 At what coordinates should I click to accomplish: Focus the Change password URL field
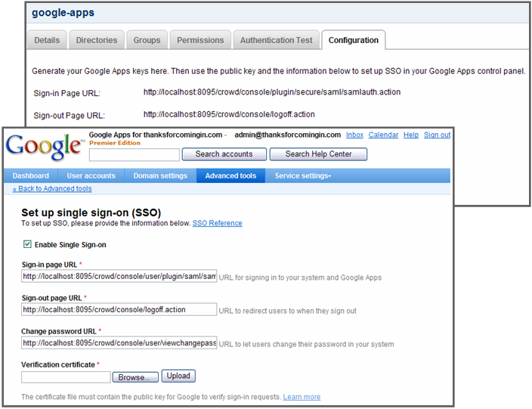point(119,342)
